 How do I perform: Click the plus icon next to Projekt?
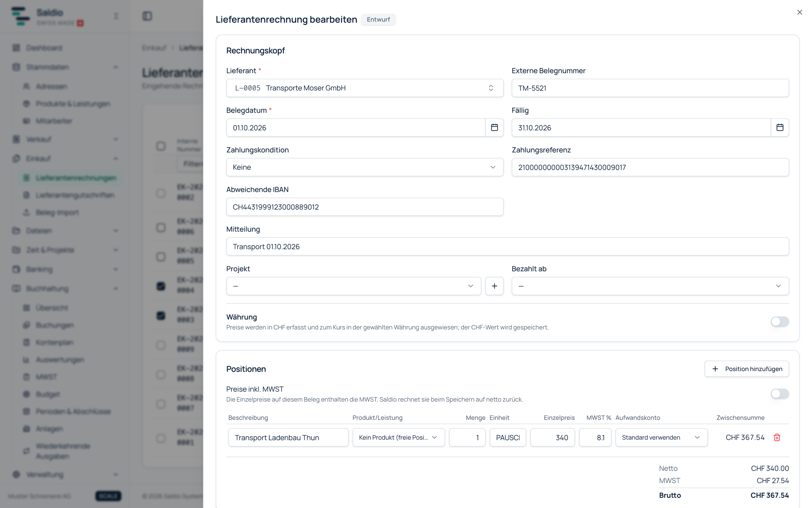coord(494,286)
